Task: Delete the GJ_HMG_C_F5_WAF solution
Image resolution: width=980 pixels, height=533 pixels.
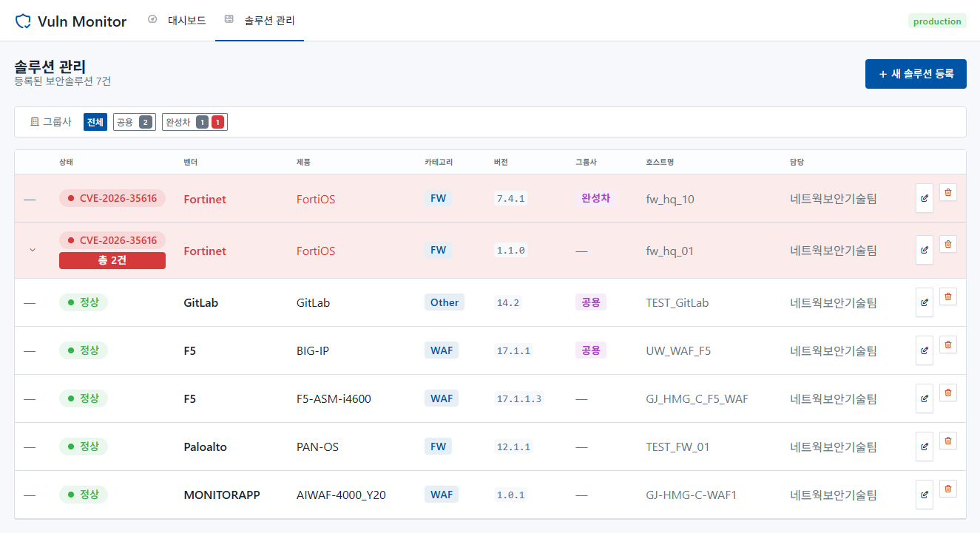Action: [948, 393]
